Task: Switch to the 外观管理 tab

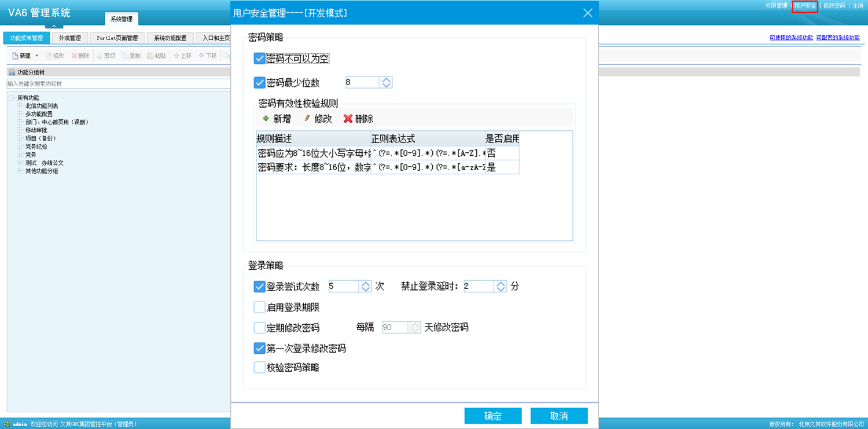Action: (70, 38)
